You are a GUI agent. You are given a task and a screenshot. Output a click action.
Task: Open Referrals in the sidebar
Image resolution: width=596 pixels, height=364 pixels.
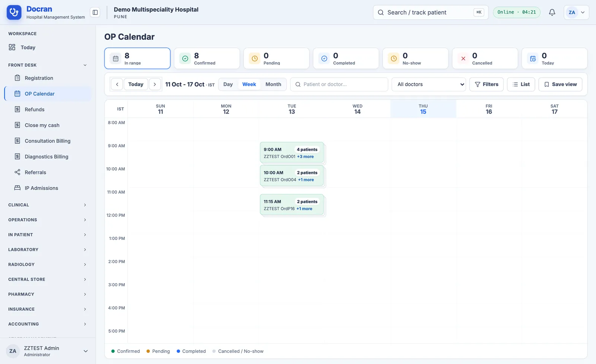47,172
